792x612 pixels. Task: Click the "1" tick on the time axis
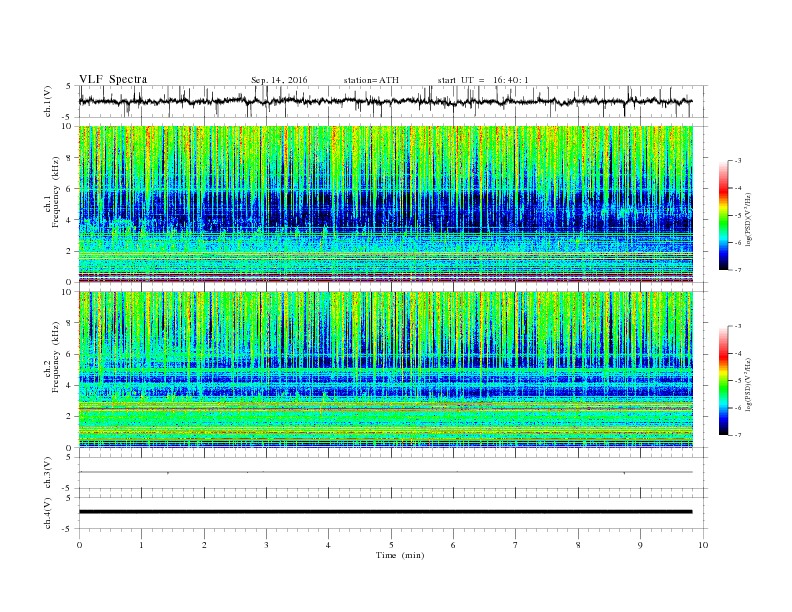(141, 545)
